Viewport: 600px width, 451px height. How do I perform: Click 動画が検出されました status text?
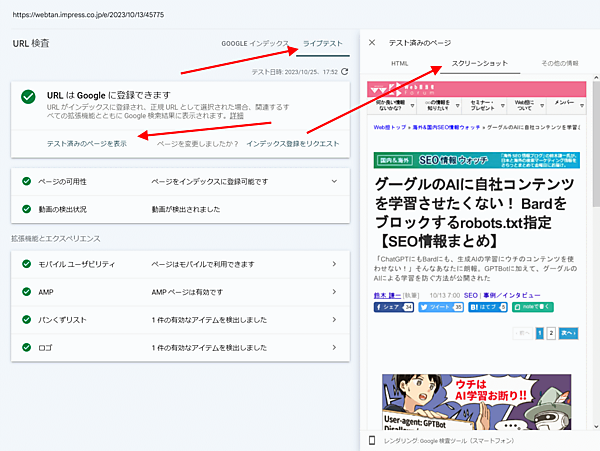(x=186, y=209)
